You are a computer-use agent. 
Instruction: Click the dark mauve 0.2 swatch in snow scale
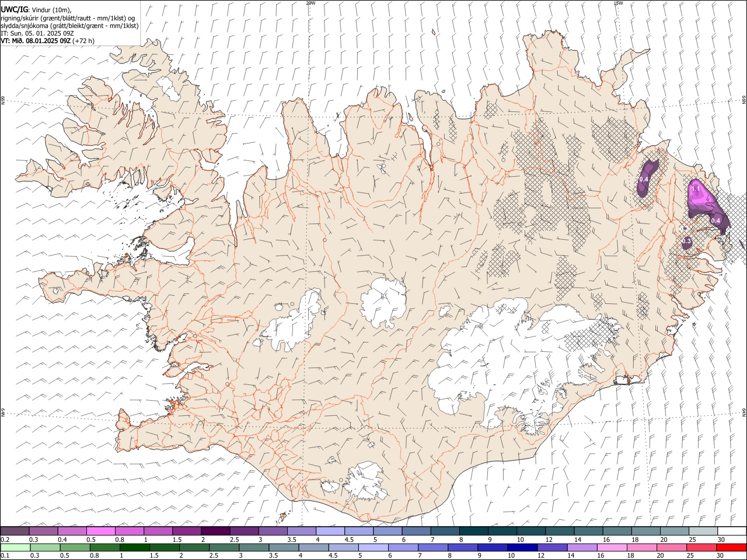(15, 531)
